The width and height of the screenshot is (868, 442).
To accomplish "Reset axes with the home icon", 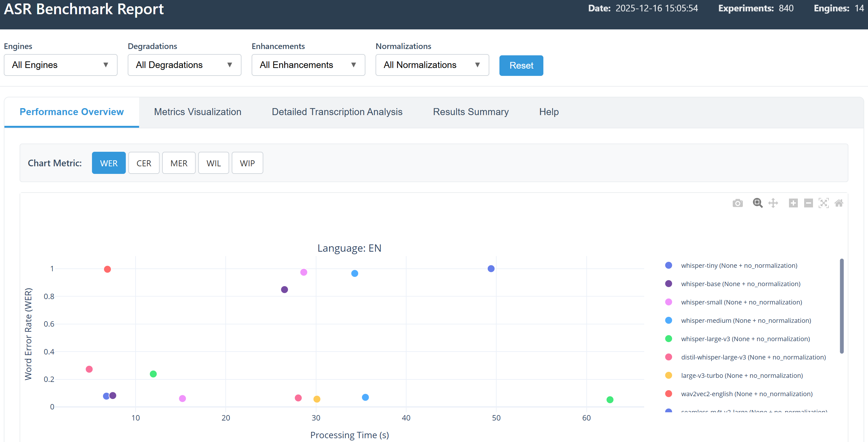I will 839,203.
